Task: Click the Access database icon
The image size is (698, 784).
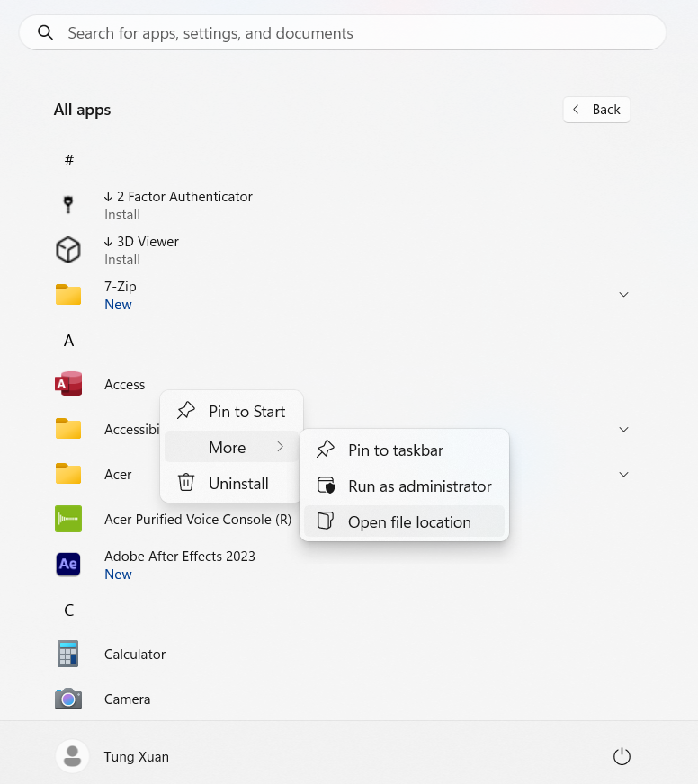Action: pyautogui.click(x=68, y=384)
